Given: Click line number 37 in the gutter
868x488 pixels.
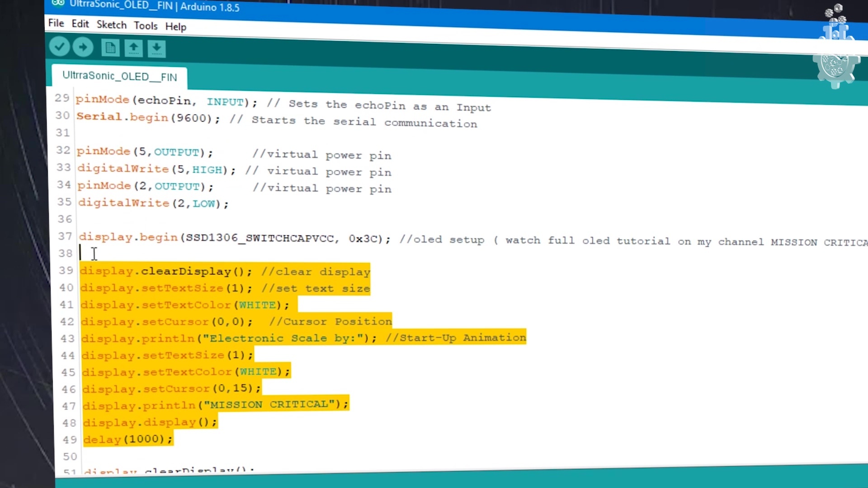Looking at the screenshot, I should [65, 236].
